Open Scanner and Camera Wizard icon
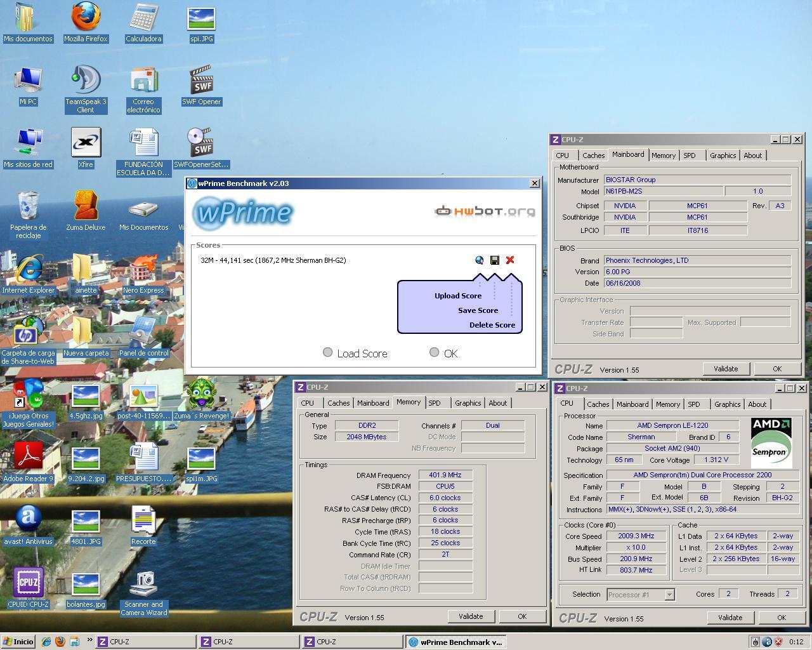This screenshot has height=650, width=812. tap(143, 593)
